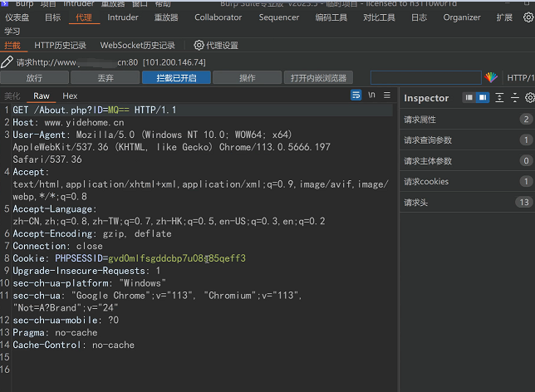Open the 对比工具 comparer tab

click(x=379, y=17)
